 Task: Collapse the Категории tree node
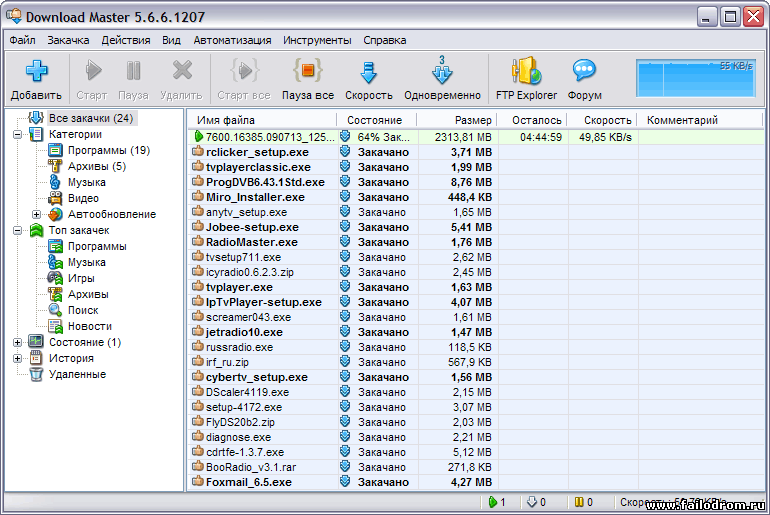(18, 134)
